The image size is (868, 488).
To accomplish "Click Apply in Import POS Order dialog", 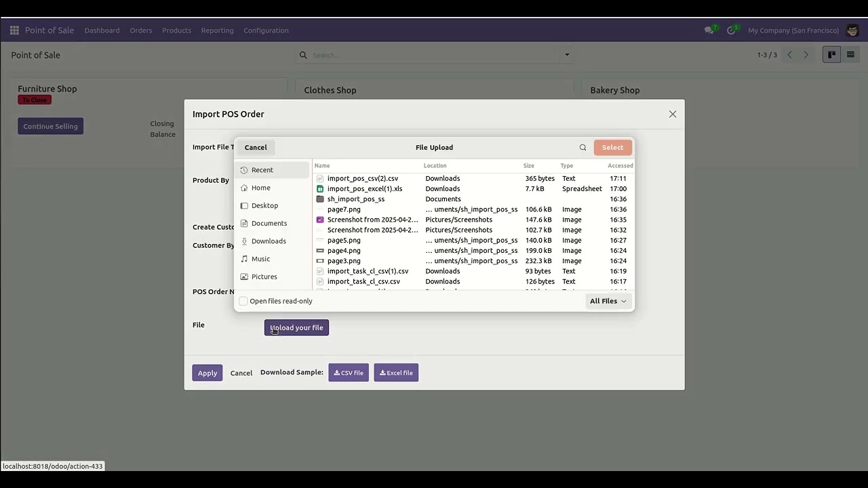I will (208, 373).
